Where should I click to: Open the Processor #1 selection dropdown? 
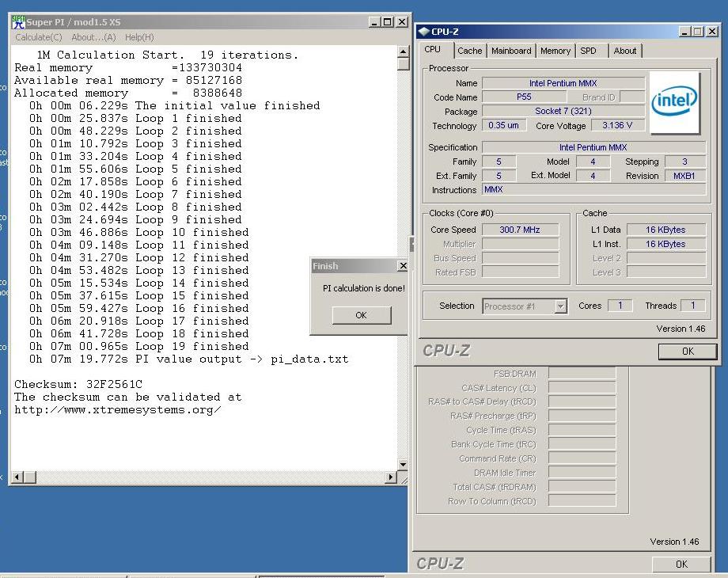click(560, 306)
